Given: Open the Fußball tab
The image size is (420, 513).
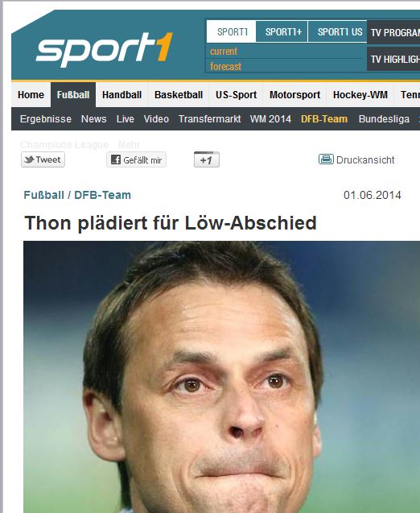Looking at the screenshot, I should 73,95.
